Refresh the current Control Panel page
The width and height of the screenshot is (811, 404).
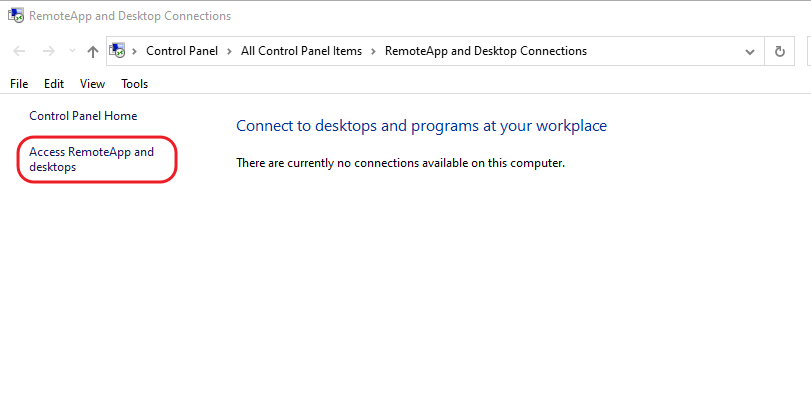[x=780, y=51]
